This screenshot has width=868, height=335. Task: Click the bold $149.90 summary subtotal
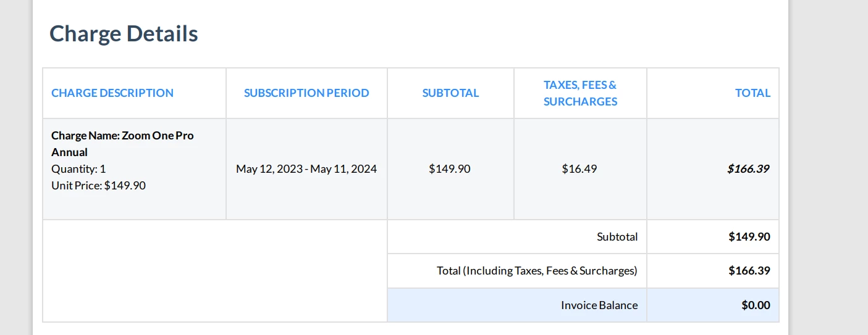click(x=749, y=237)
